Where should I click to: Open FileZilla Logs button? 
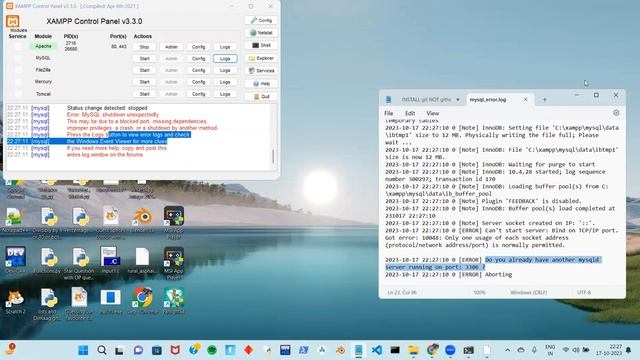(x=225, y=70)
